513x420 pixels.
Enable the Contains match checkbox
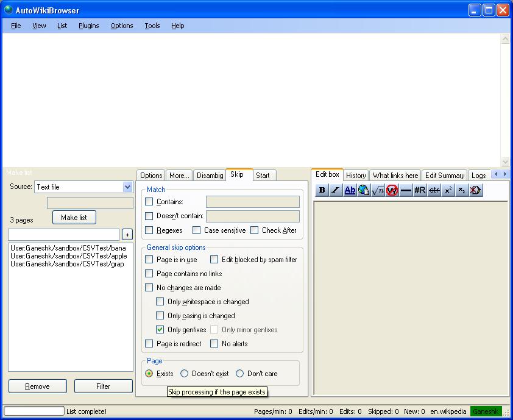tap(149, 202)
